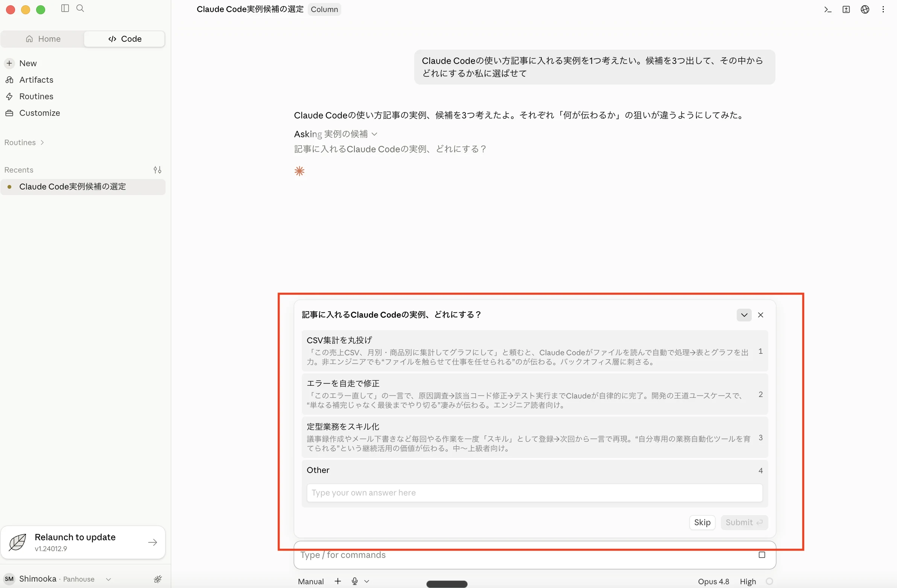Click the Column tag beside the title

[x=324, y=9]
